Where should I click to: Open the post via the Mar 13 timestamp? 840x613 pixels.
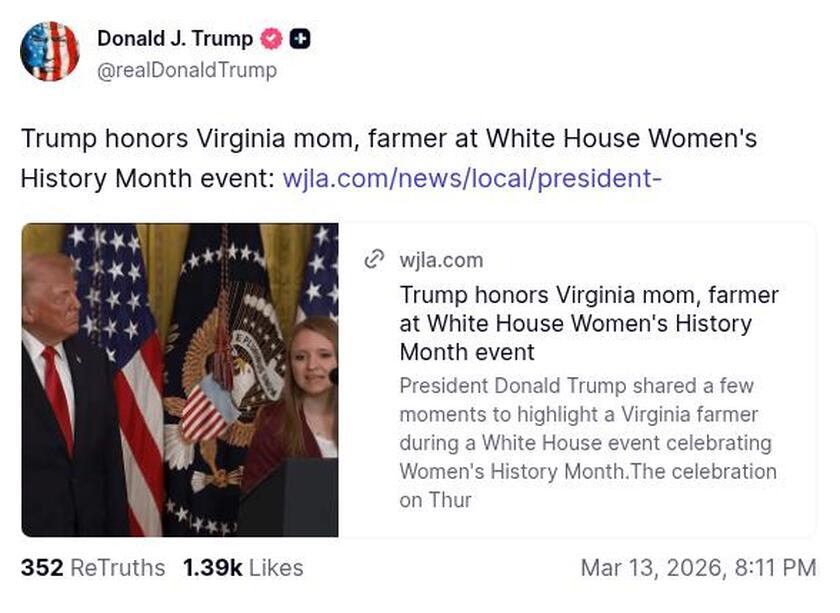pyautogui.click(x=697, y=568)
